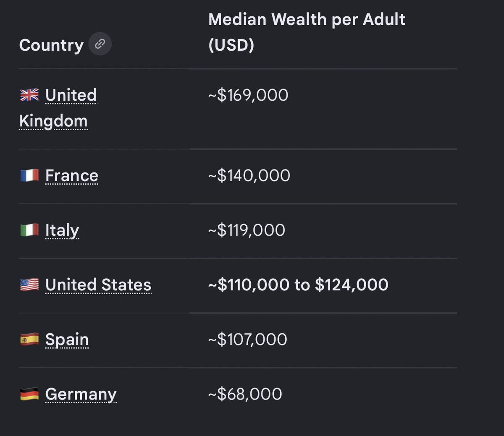Open the United Kingdom link
The height and width of the screenshot is (436, 504).
(58, 108)
